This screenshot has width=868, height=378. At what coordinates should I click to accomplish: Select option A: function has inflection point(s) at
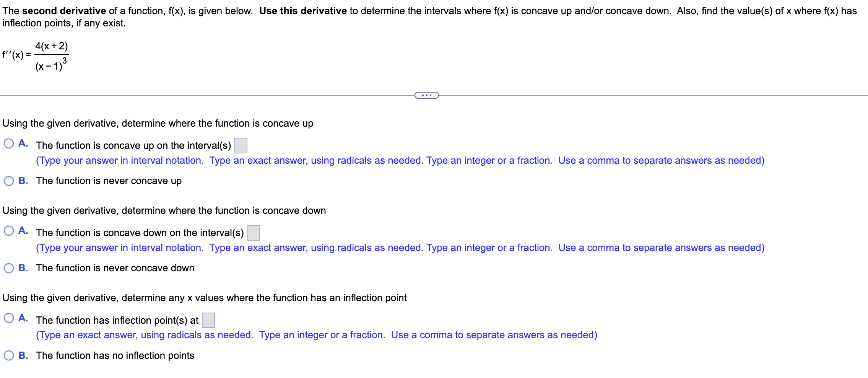point(9,318)
